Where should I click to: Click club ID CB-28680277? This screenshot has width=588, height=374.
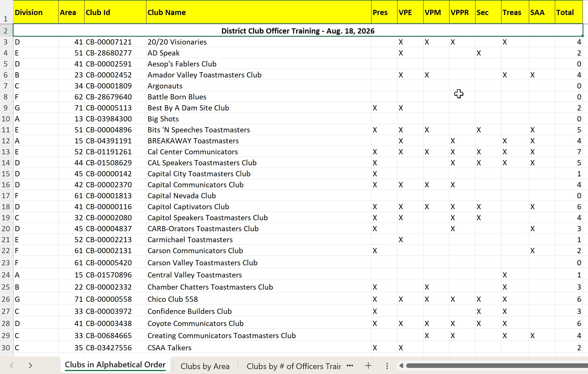[109, 53]
